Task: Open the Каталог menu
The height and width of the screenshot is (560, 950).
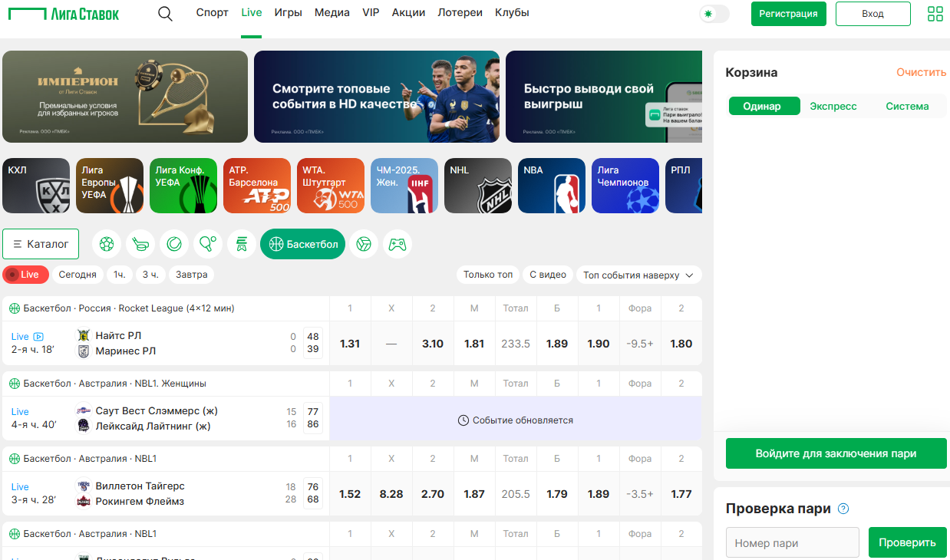Action: click(x=41, y=244)
